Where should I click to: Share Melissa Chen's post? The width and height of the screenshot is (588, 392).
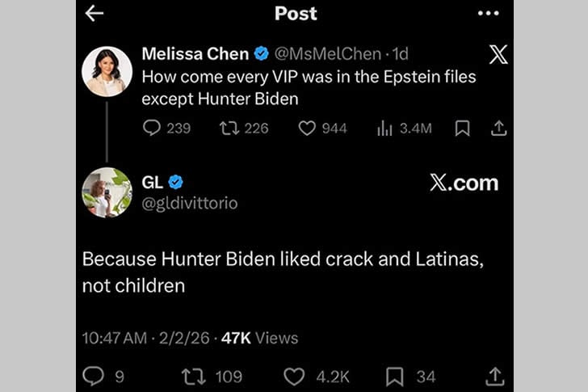click(x=498, y=128)
